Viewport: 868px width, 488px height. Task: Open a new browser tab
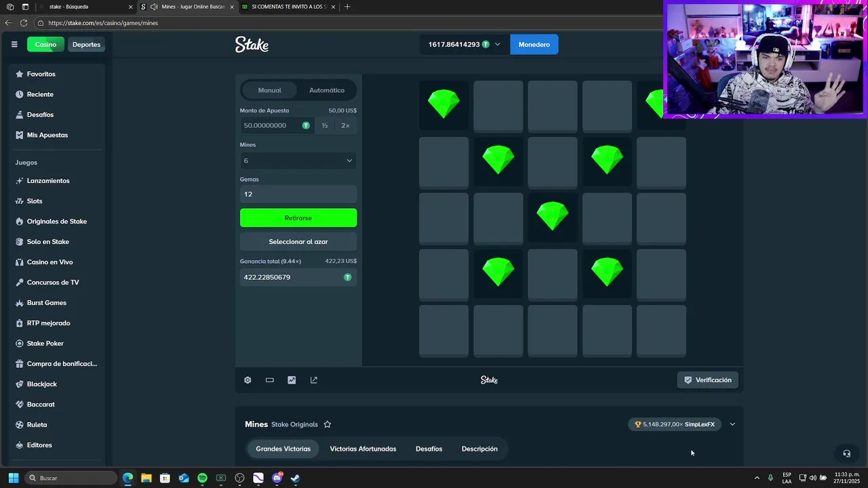347,7
